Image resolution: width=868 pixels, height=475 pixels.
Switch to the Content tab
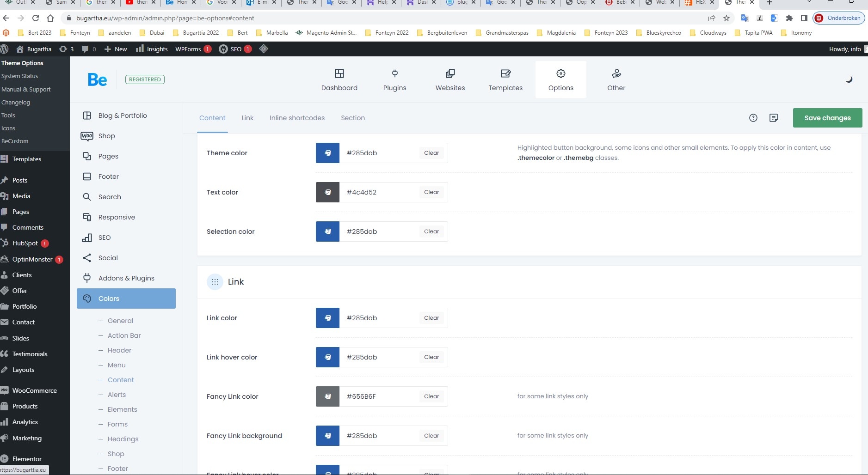[x=212, y=118]
